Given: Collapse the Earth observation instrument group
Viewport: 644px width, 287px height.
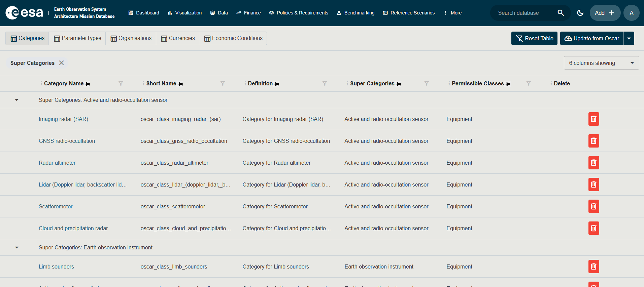Looking at the screenshot, I should (x=16, y=247).
